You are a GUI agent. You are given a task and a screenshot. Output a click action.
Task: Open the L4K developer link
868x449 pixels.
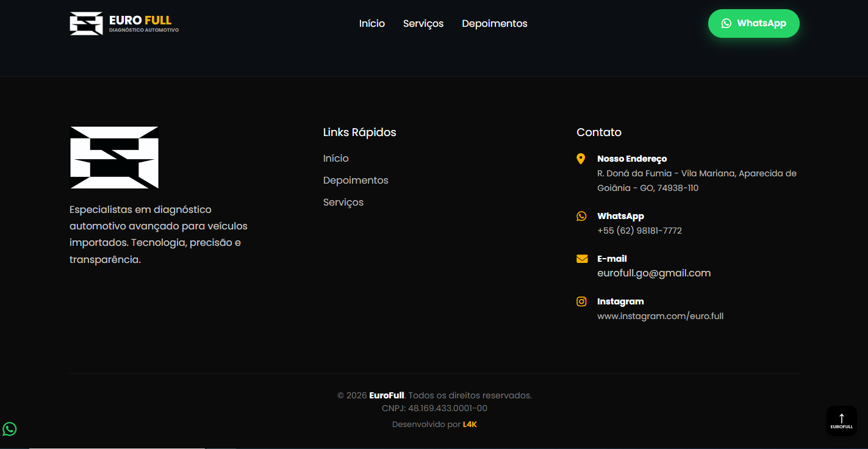point(470,424)
